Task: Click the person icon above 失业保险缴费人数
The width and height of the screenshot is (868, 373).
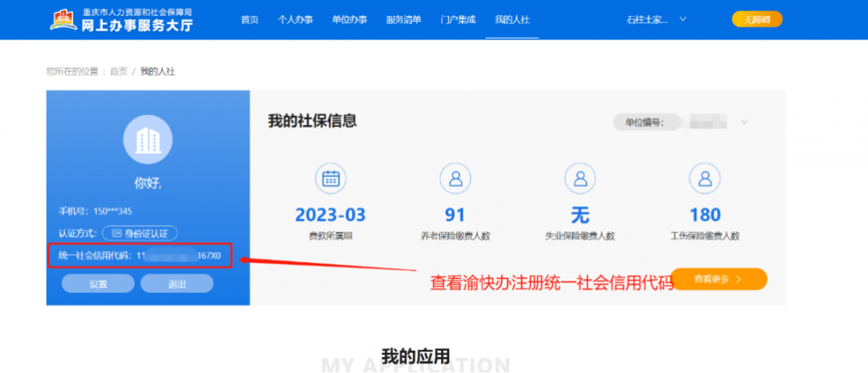Action: (x=579, y=178)
